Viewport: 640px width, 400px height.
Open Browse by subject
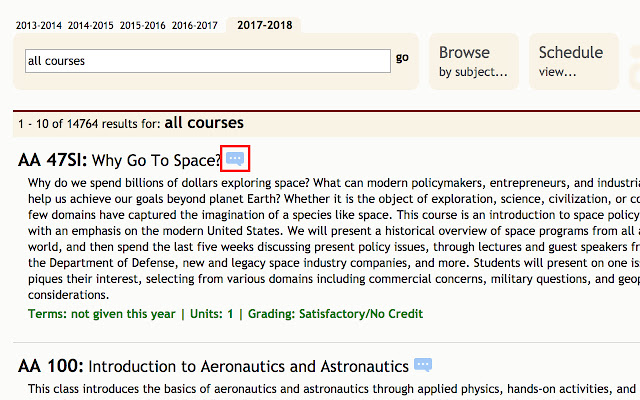473,60
